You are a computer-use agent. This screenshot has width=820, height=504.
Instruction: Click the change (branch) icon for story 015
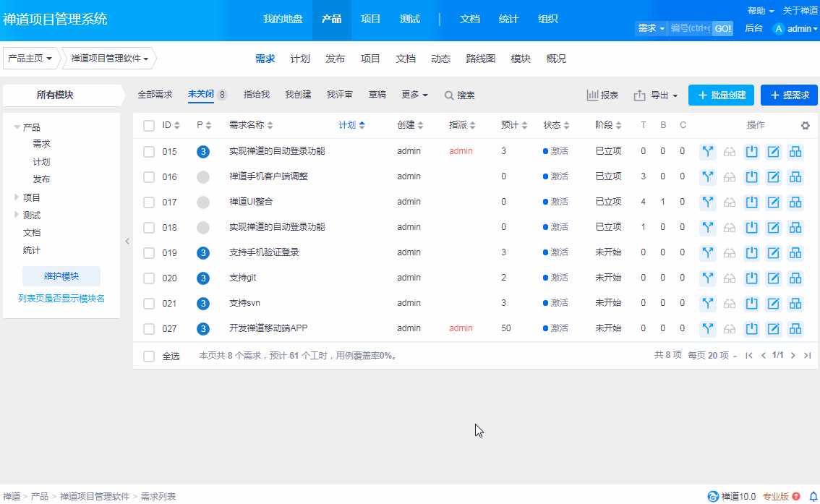pyautogui.click(x=708, y=152)
